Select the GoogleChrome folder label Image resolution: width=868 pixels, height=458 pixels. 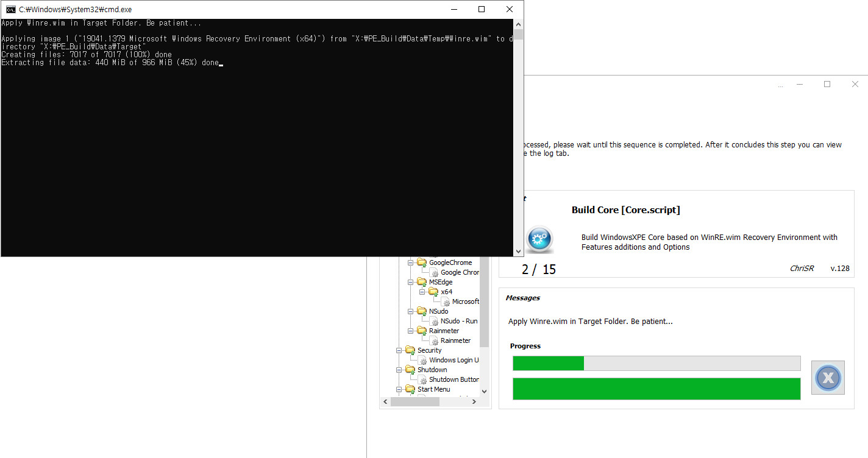click(x=450, y=262)
